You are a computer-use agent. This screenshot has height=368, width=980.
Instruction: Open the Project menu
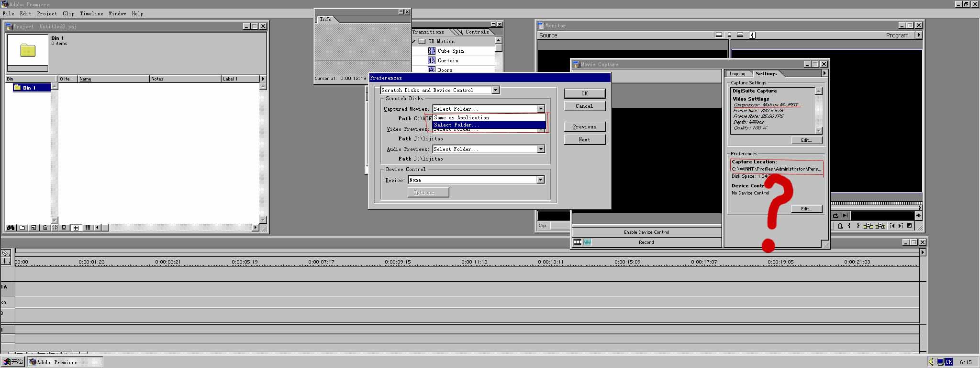click(47, 13)
